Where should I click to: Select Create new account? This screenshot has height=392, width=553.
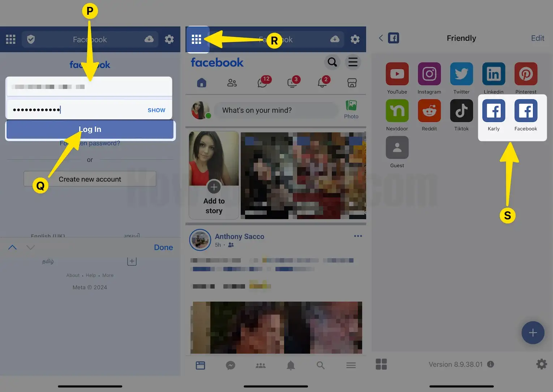90,179
